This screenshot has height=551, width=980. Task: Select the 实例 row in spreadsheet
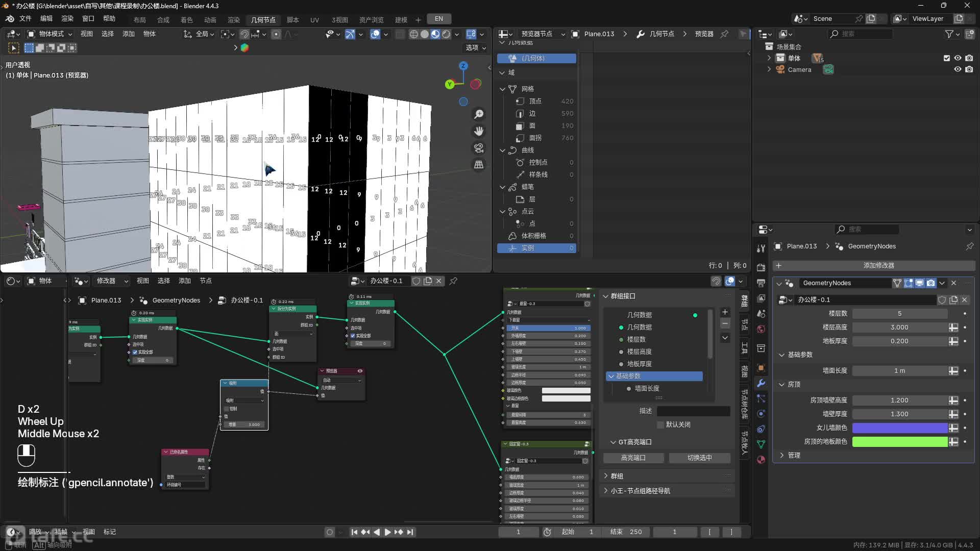536,248
